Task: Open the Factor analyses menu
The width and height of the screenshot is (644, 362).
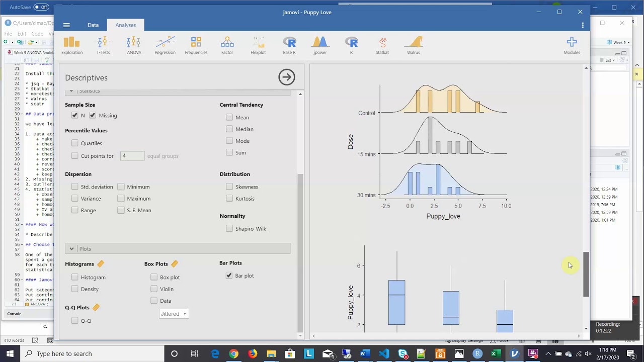Action: point(227,45)
